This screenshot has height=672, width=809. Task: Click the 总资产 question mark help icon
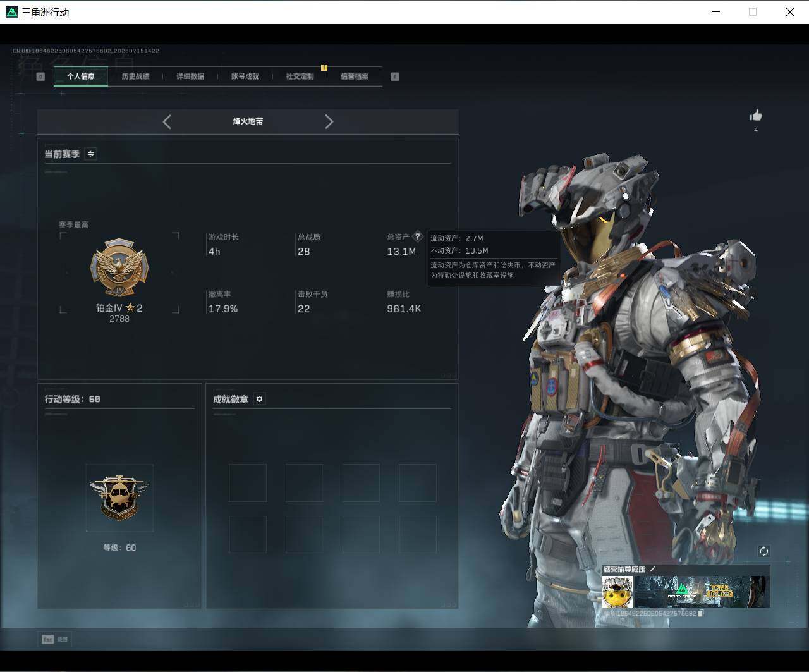click(417, 236)
